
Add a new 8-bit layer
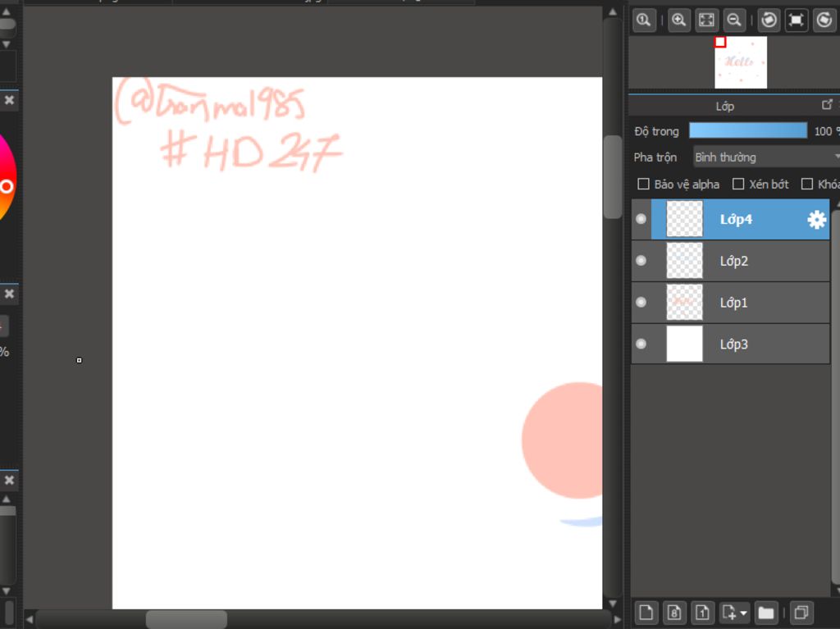674,612
